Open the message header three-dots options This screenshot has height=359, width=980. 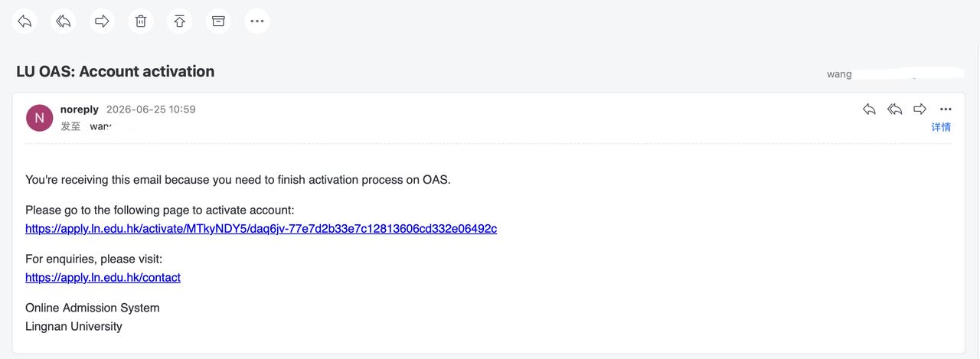[946, 109]
